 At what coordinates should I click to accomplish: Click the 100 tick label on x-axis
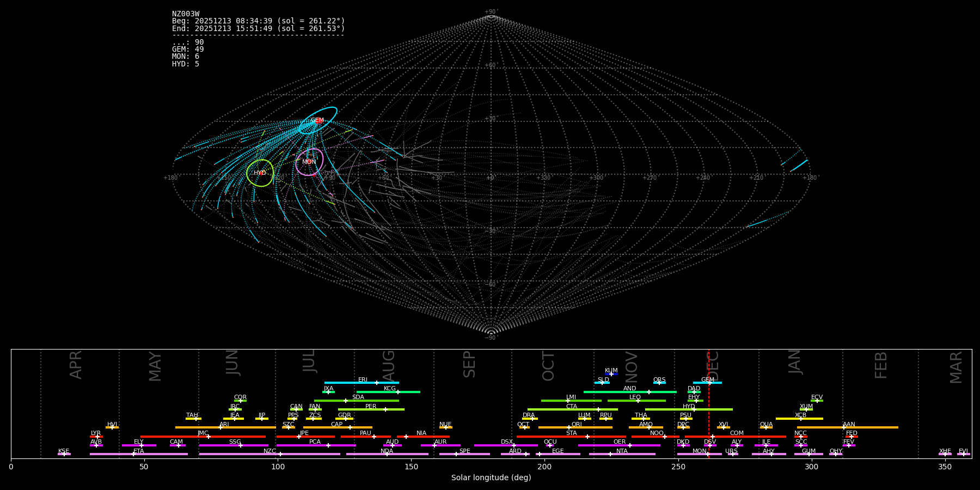[x=278, y=467]
